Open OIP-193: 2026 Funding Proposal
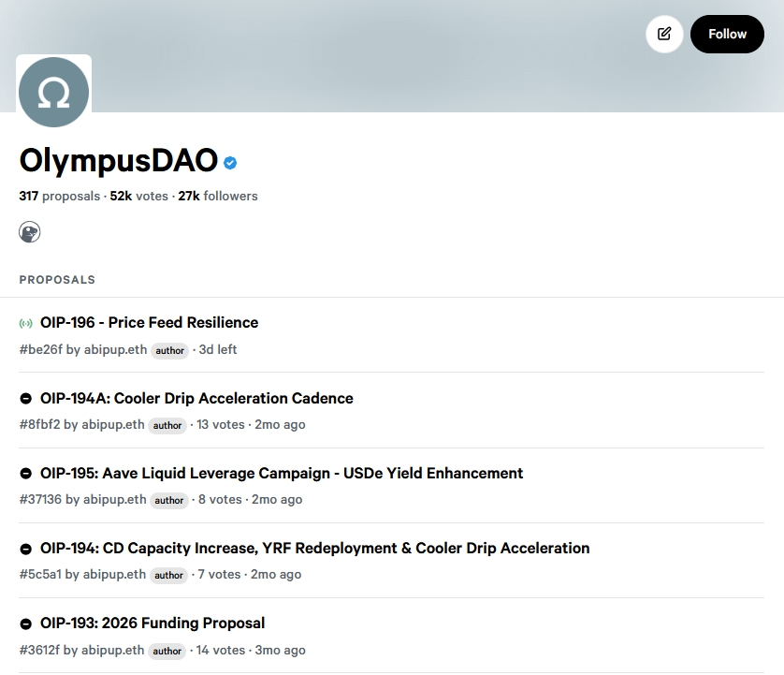The image size is (784, 675). 152,624
